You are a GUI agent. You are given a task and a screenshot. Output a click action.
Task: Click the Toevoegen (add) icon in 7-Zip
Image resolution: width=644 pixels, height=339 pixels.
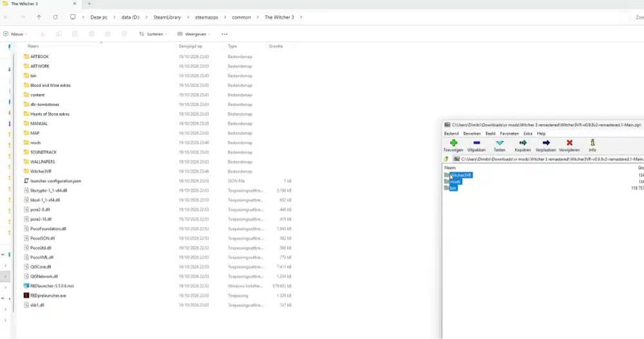click(x=453, y=143)
